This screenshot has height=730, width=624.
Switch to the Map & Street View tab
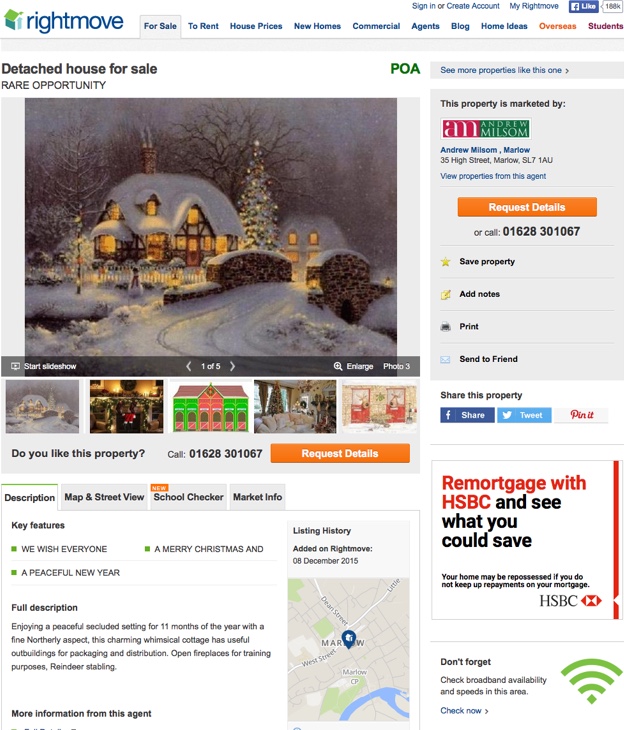104,497
